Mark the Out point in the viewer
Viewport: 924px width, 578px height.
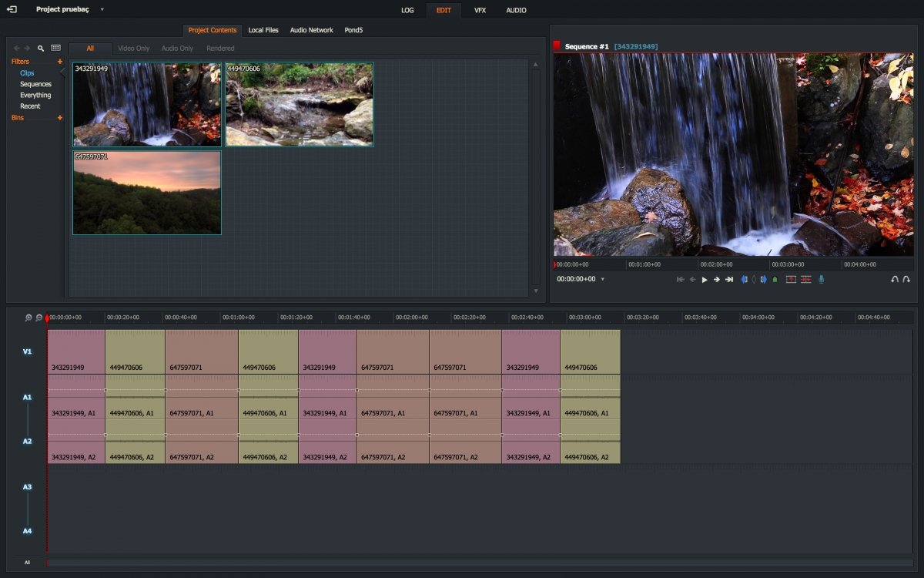763,280
